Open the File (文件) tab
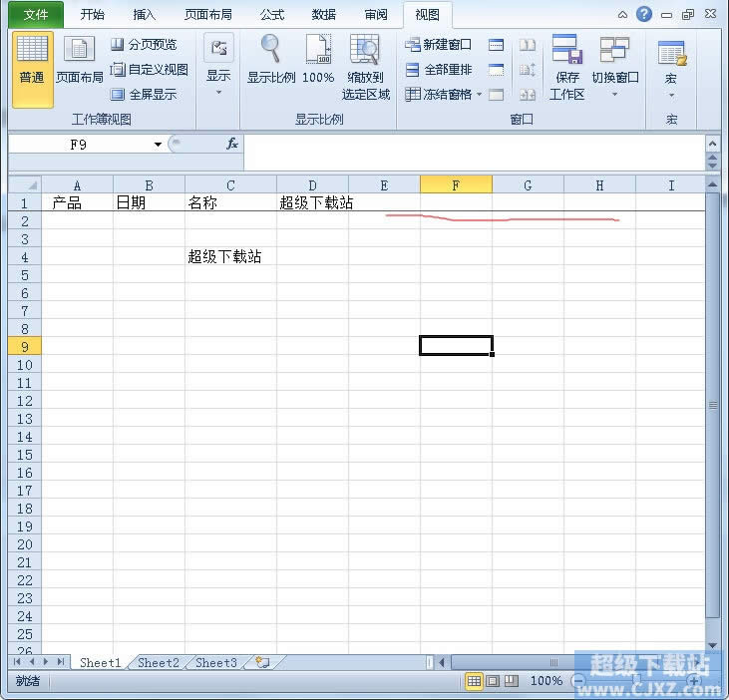The width and height of the screenshot is (729, 700). (36, 15)
